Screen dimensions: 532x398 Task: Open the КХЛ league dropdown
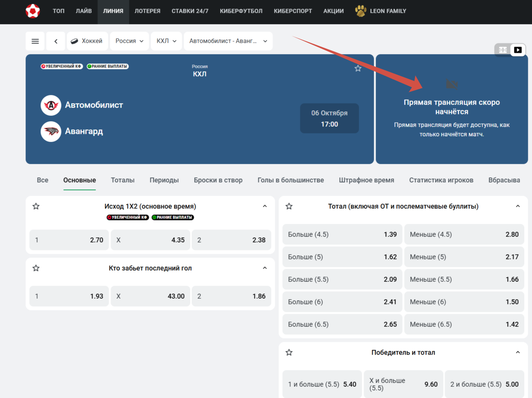pos(166,41)
